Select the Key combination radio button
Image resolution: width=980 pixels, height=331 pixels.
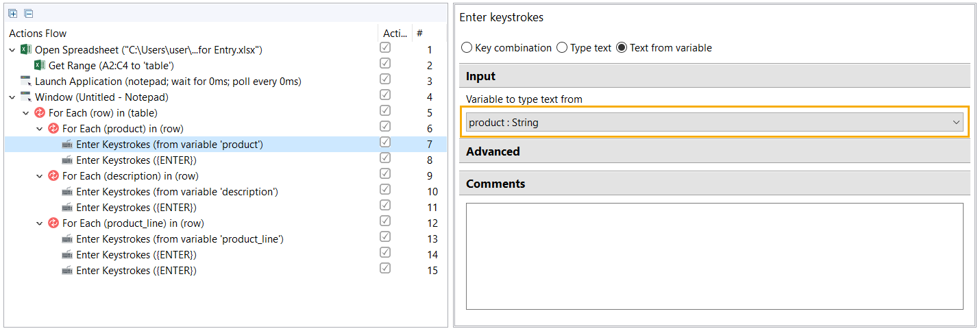467,48
